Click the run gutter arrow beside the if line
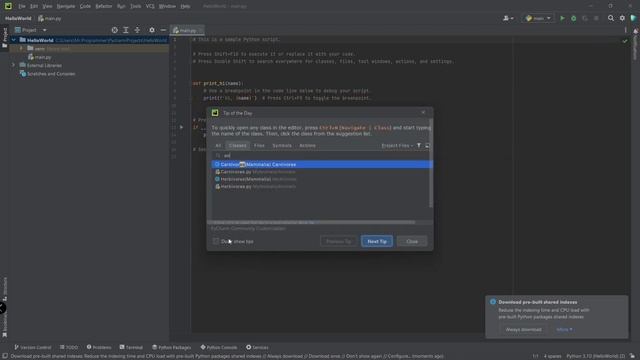Image resolution: width=640 pixels, height=360 pixels. tap(181, 127)
